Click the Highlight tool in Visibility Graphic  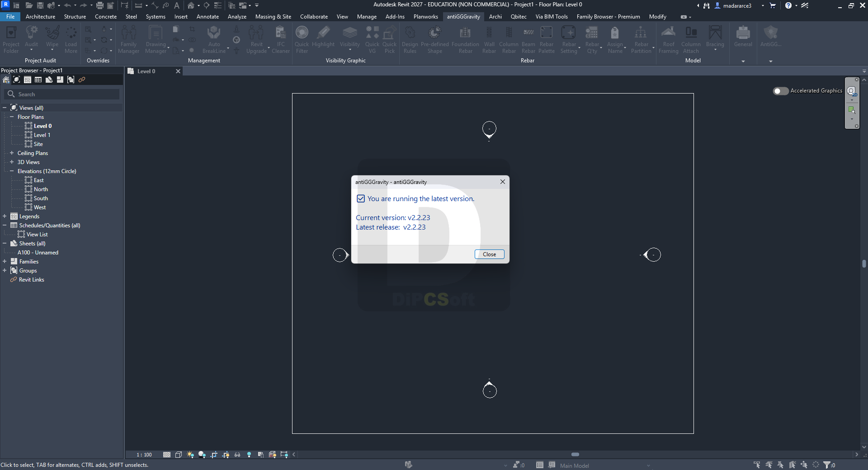click(x=323, y=37)
